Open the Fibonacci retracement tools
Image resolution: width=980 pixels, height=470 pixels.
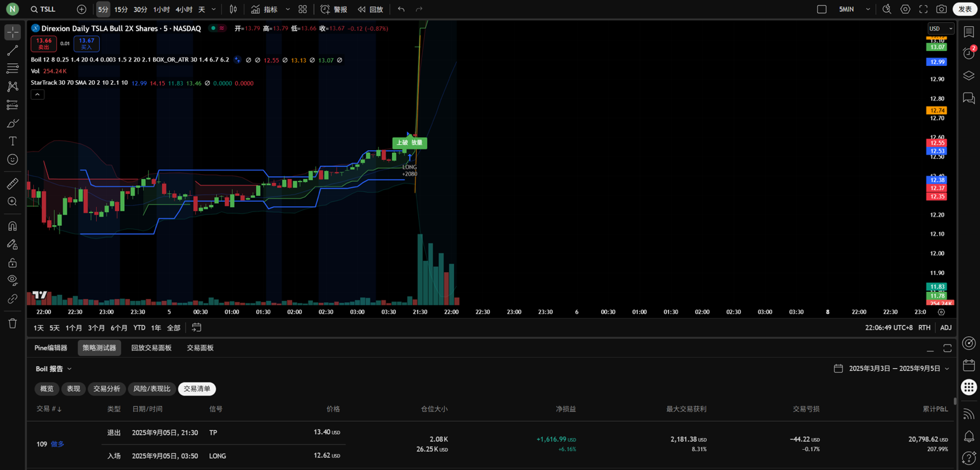click(x=12, y=69)
